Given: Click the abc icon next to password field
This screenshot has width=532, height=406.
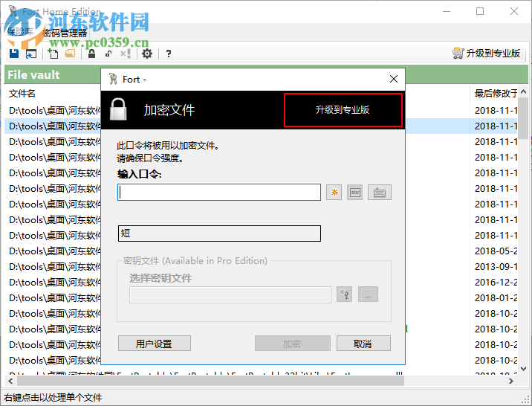Looking at the screenshot, I should pyautogui.click(x=355, y=193).
